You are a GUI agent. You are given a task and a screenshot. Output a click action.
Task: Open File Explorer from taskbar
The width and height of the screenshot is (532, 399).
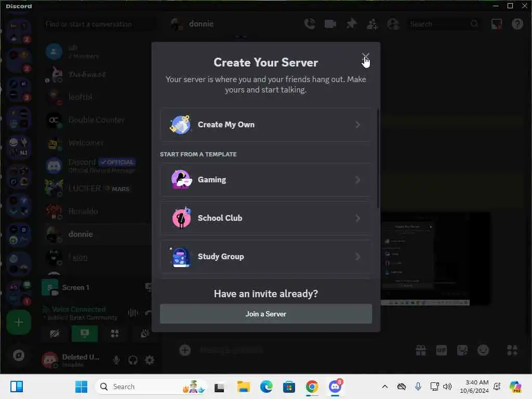coord(243,387)
